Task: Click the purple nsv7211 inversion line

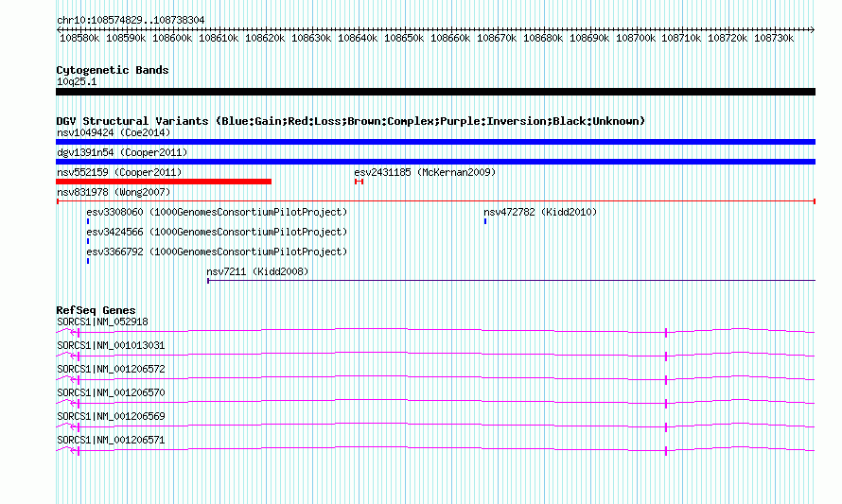Action: [x=511, y=280]
